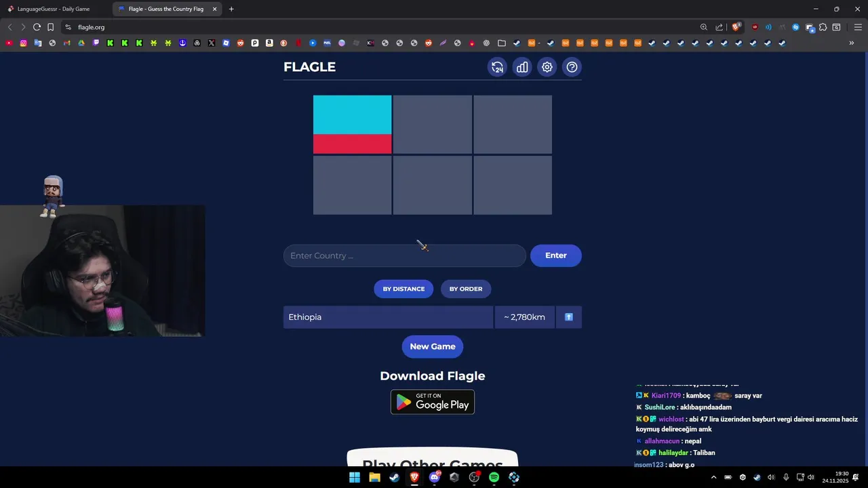Image resolution: width=868 pixels, height=488 pixels.
Task: Open the Amazon bookmark icon
Action: pyautogui.click(x=269, y=43)
